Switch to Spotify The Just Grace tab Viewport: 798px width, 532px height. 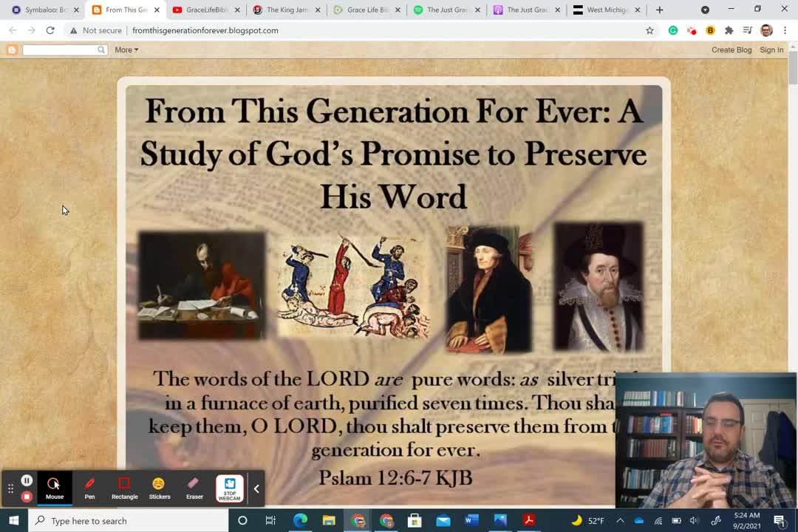click(x=446, y=10)
